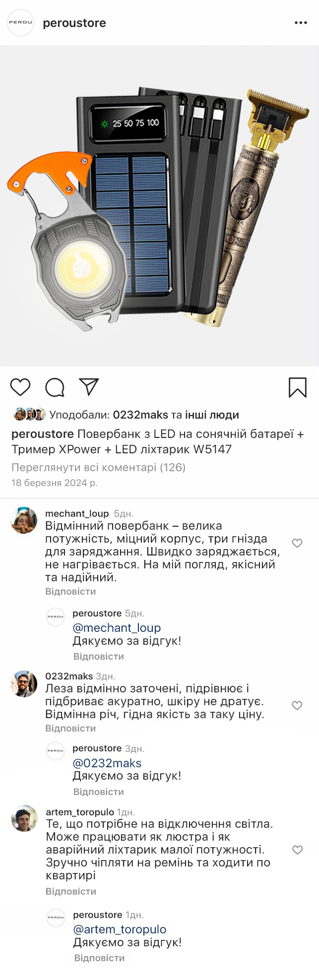
Task: Open comments via speech bubble icon
Action: point(55,387)
